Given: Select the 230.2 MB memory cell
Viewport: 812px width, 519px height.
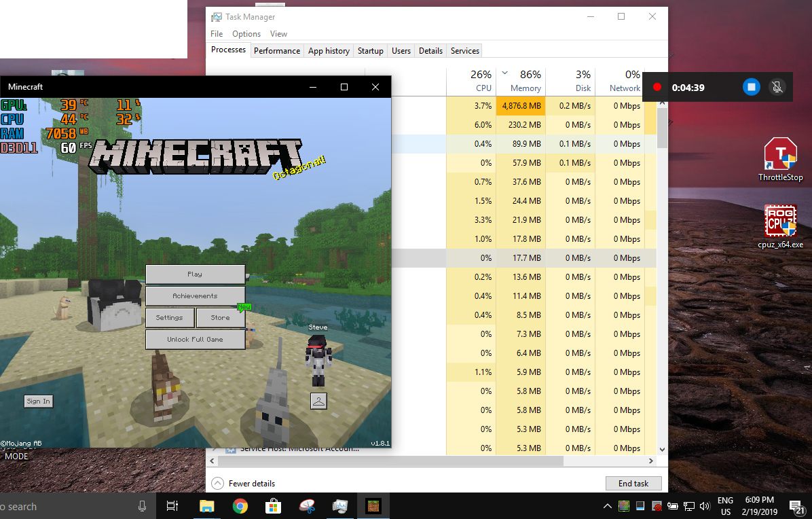Looking at the screenshot, I should pos(521,125).
